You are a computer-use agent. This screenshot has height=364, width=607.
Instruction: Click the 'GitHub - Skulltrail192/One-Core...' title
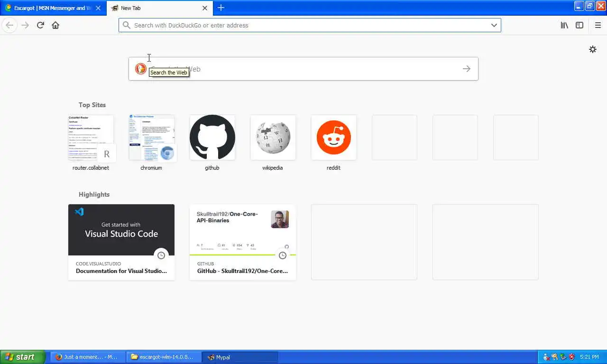tap(243, 271)
